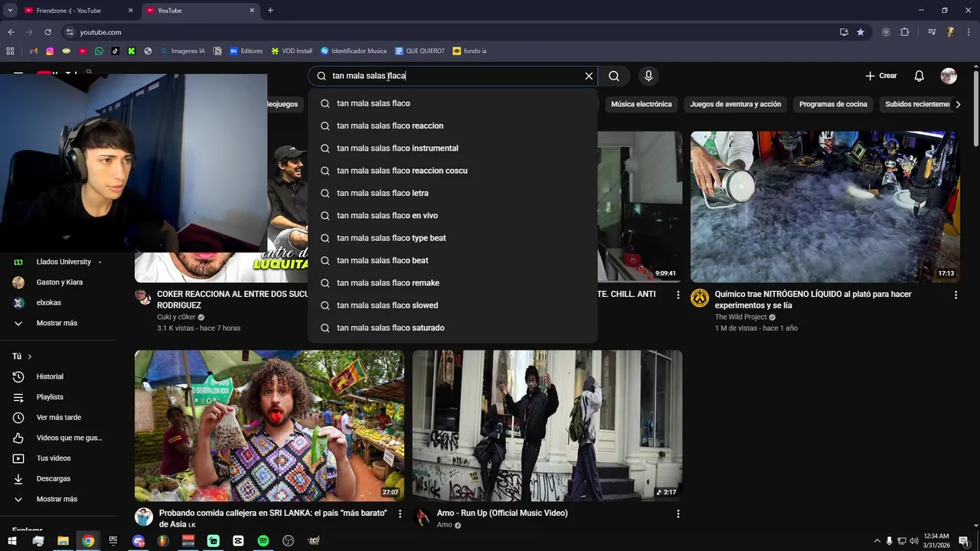Choose suggestion 'tan mala salas flaco remake'
980x551 pixels.
click(452, 283)
